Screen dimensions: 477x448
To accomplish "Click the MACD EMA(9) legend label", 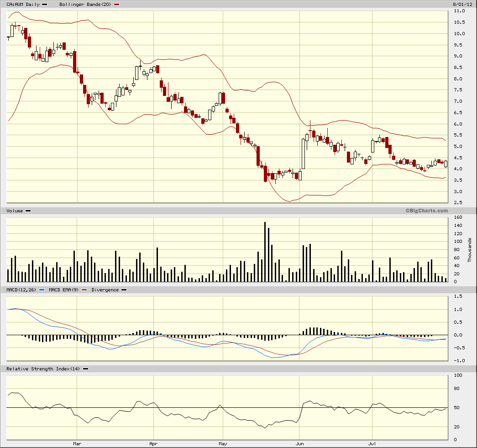I will 63,290.
